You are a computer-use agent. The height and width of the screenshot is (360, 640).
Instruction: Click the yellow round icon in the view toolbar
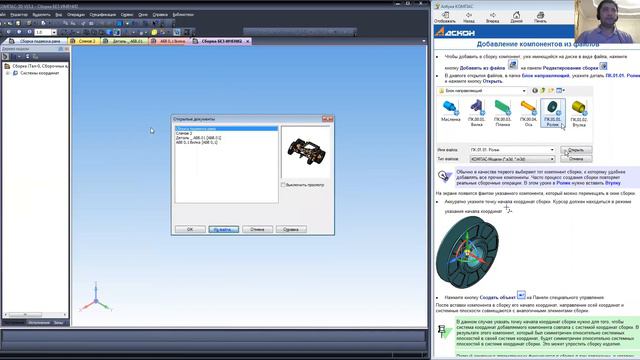click(x=154, y=32)
